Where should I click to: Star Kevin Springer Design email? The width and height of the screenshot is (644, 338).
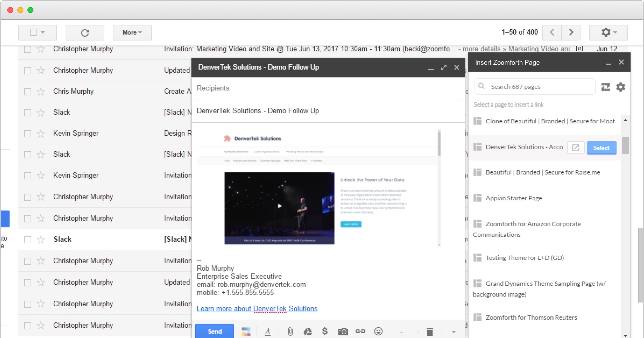41,134
